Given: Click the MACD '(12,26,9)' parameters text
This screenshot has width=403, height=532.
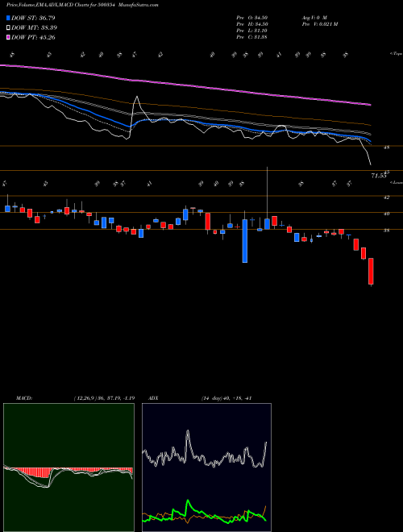Looking at the screenshot, I should click(x=104, y=398).
